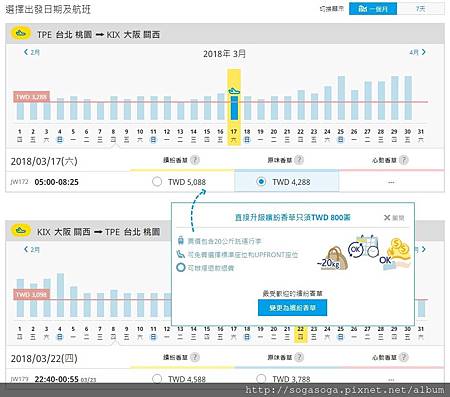Close the upgrade offer popup

click(394, 218)
